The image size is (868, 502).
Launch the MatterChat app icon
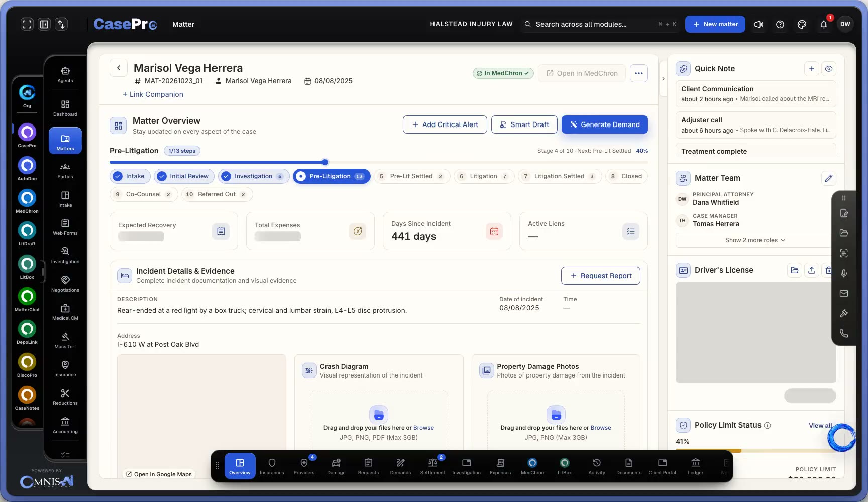[x=27, y=299]
